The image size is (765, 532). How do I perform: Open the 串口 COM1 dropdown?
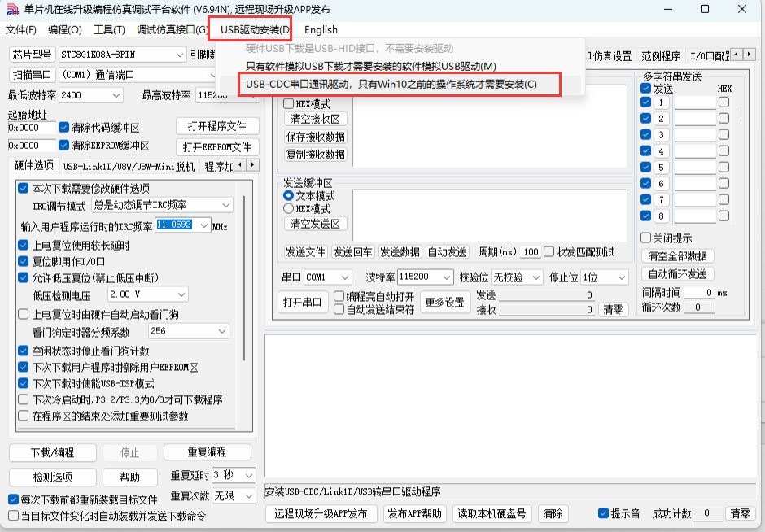(345, 277)
